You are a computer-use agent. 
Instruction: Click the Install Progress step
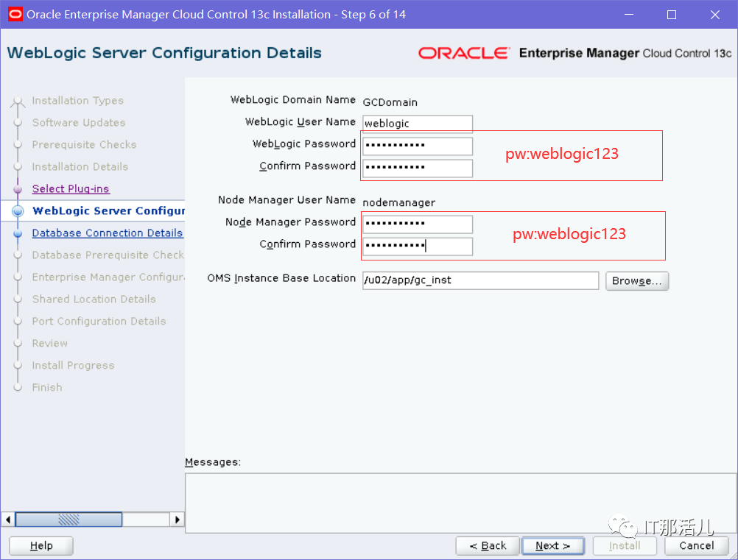click(73, 365)
